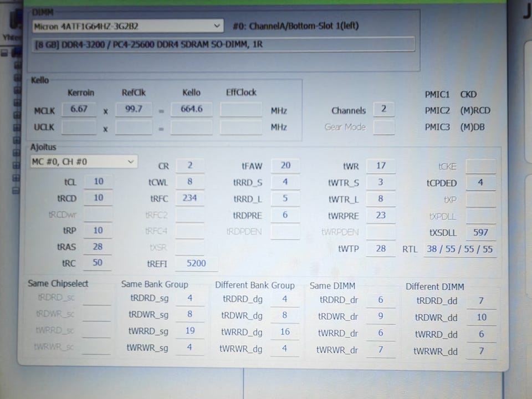Click the slot text ChannelA/Bottom-Slot 1(left)

click(304, 26)
